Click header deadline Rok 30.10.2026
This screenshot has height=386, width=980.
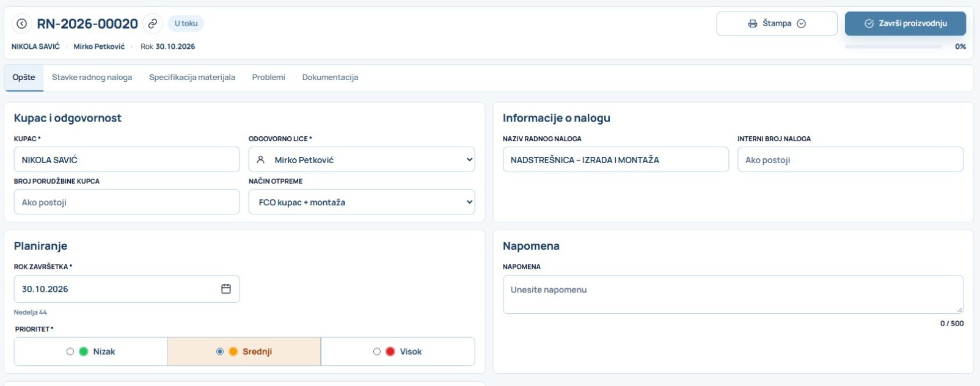click(168, 46)
